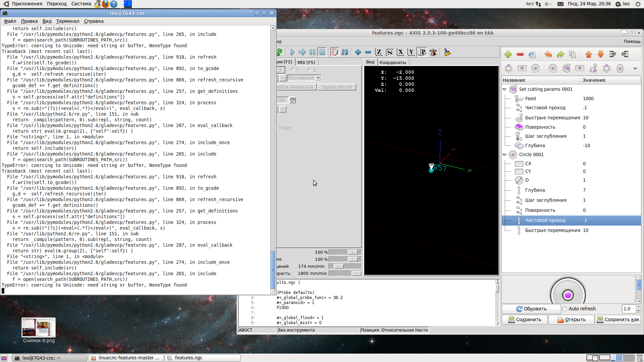Click the orange undo arrow icon
The width and height of the screenshot is (644, 362).
[x=548, y=54]
